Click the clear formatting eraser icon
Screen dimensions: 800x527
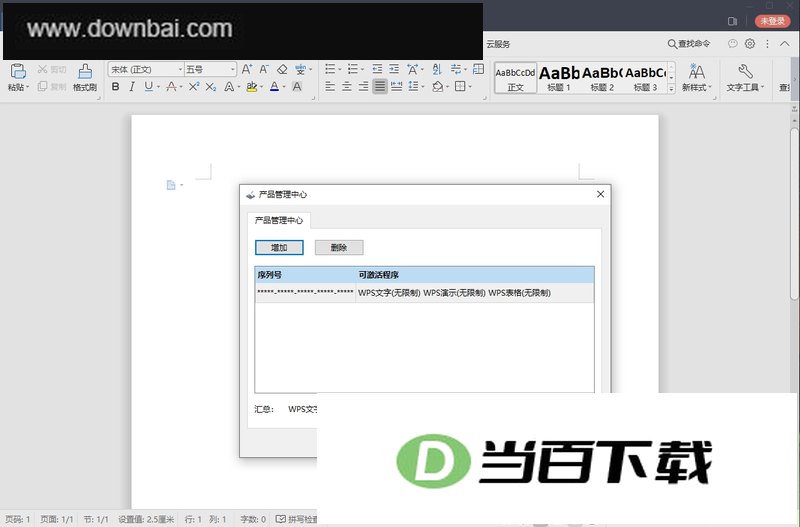(x=282, y=69)
